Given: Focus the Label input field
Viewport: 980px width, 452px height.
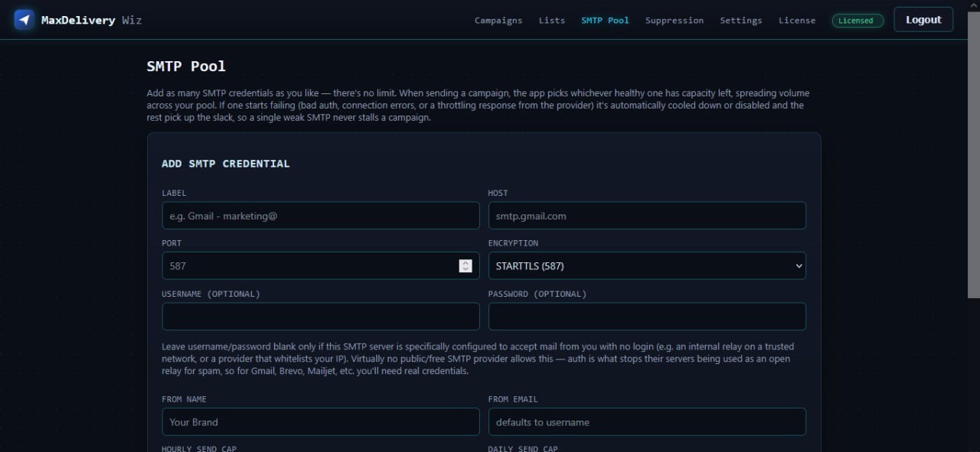Looking at the screenshot, I should pos(321,216).
